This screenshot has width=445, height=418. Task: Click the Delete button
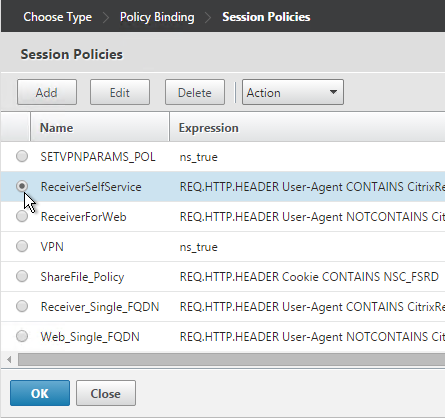tap(195, 92)
